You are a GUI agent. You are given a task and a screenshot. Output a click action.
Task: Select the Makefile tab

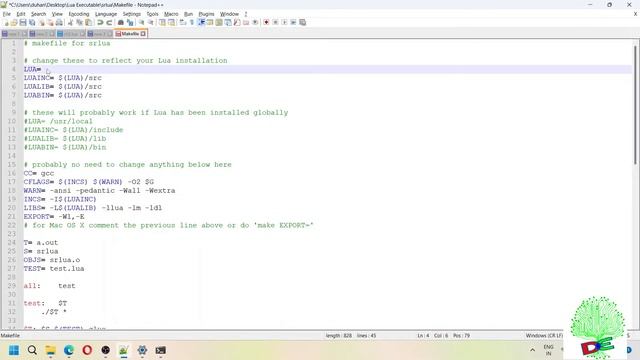click(x=130, y=34)
